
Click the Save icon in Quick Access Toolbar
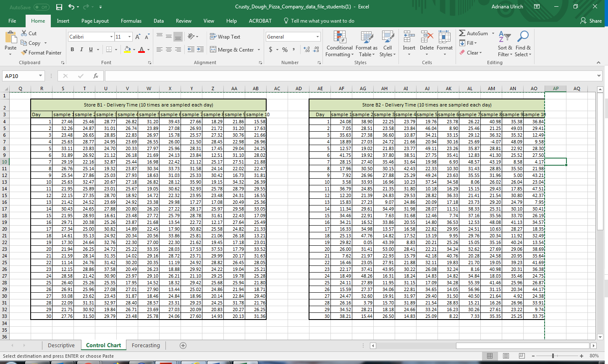[x=59, y=7]
